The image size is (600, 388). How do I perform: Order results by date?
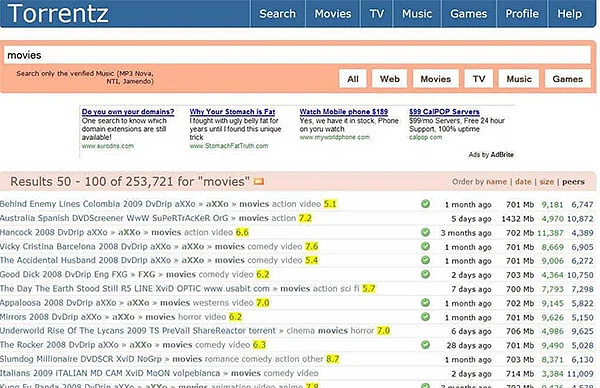[x=523, y=182]
